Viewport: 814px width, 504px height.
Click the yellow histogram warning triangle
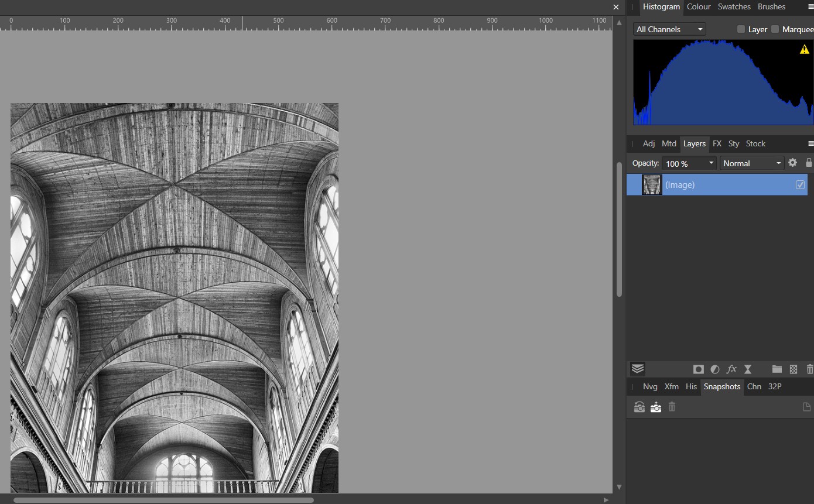pyautogui.click(x=805, y=50)
